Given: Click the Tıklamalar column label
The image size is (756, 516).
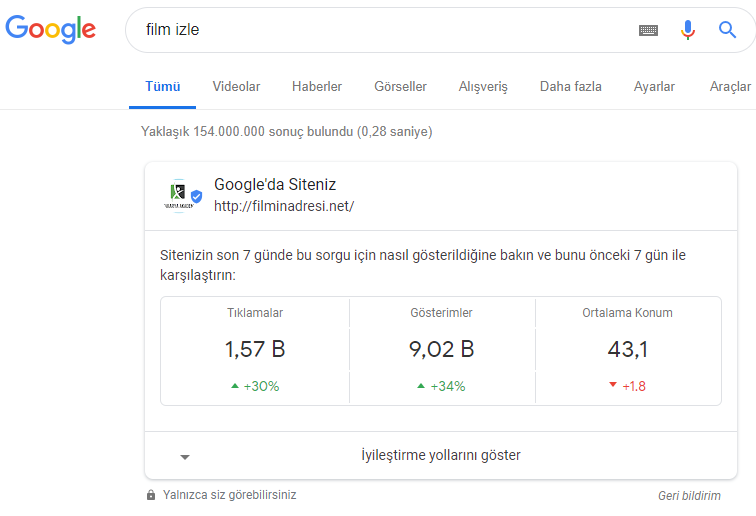Looking at the screenshot, I should pyautogui.click(x=255, y=313).
